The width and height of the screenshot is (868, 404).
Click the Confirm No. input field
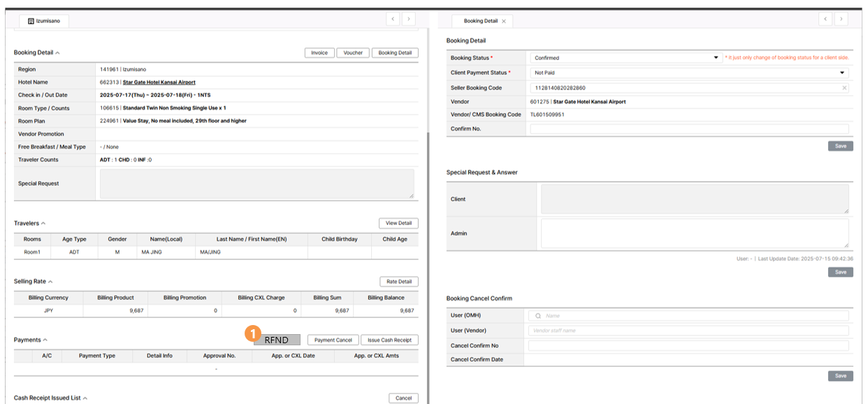click(689, 129)
